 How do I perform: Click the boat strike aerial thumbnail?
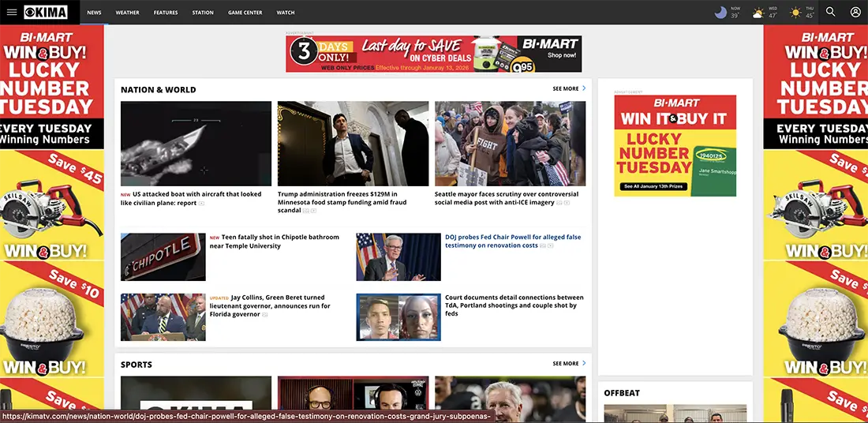[x=196, y=144]
